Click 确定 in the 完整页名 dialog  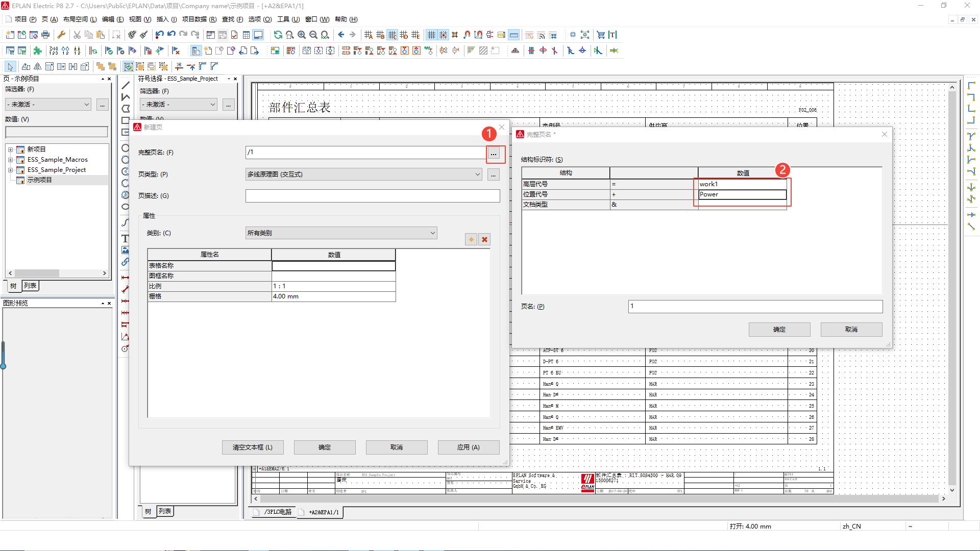(x=779, y=330)
